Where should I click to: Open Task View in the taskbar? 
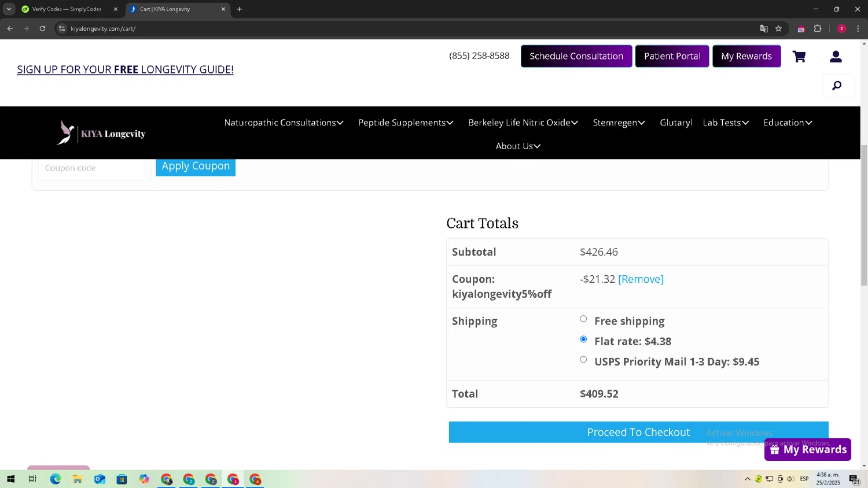click(x=32, y=479)
